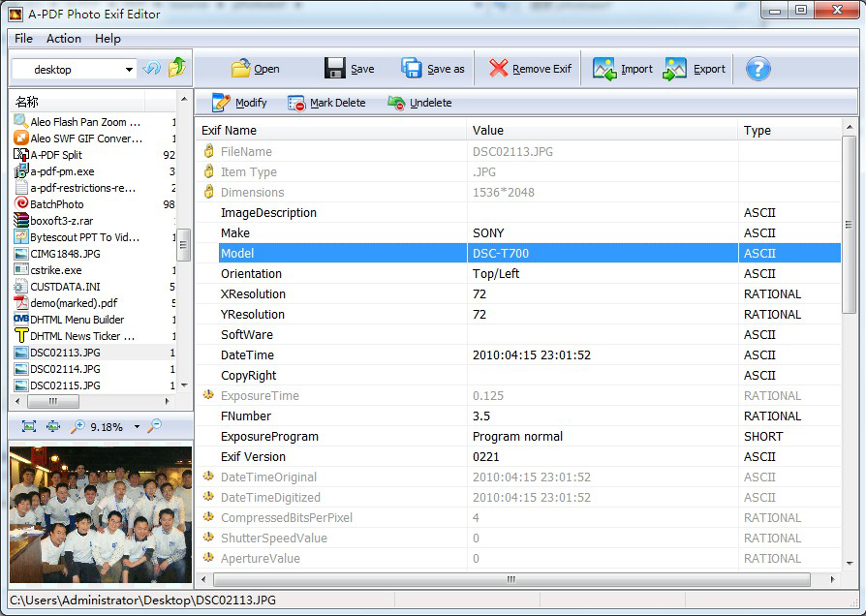Image resolution: width=866 pixels, height=616 pixels.
Task: Click the Undelete button
Action: click(419, 103)
